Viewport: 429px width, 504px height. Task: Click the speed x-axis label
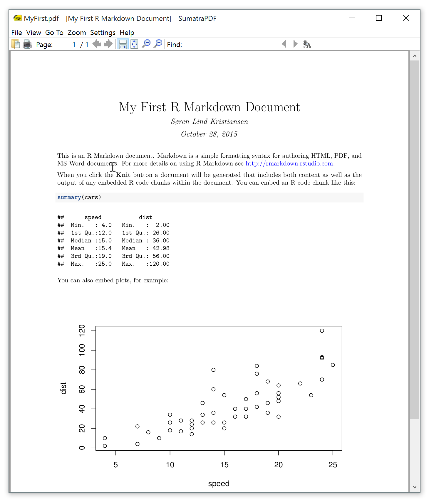pos(219,483)
